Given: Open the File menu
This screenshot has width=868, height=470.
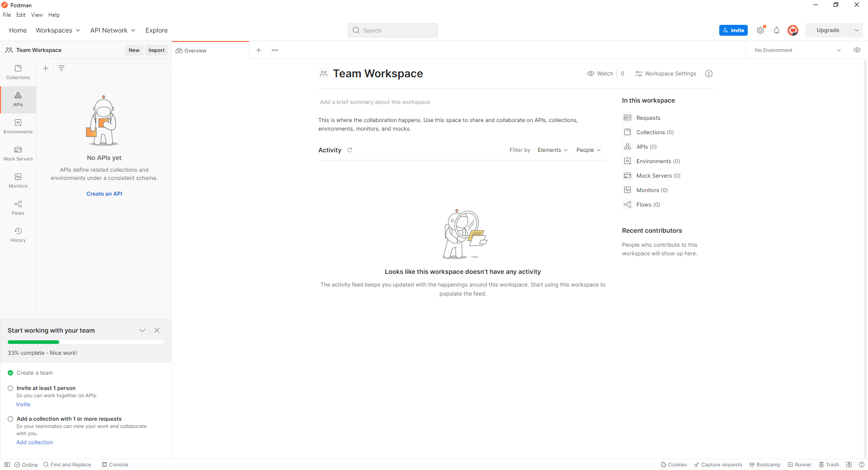Looking at the screenshot, I should [7, 15].
